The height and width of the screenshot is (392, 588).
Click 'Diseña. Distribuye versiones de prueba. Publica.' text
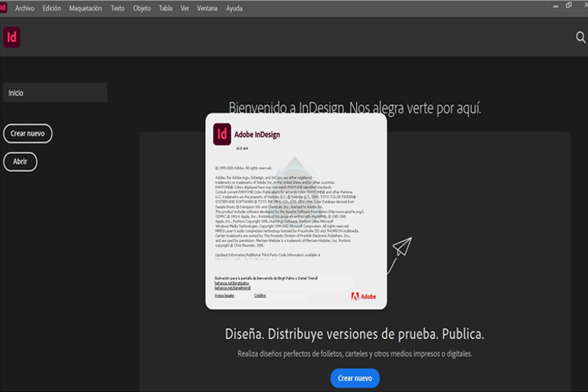(x=354, y=334)
